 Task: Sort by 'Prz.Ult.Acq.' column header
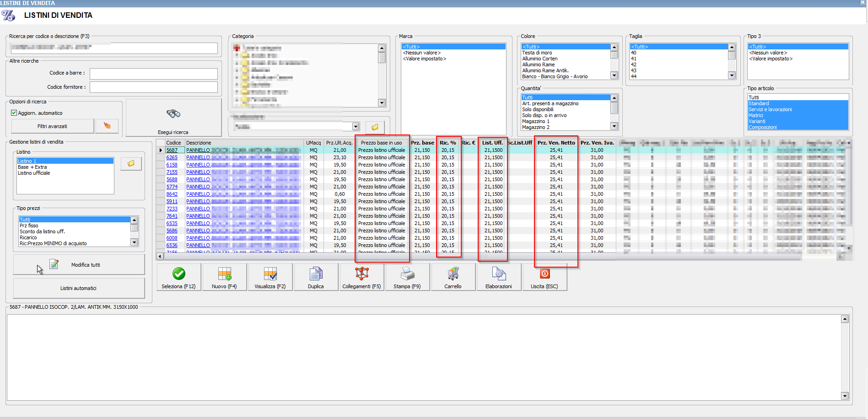(340, 143)
